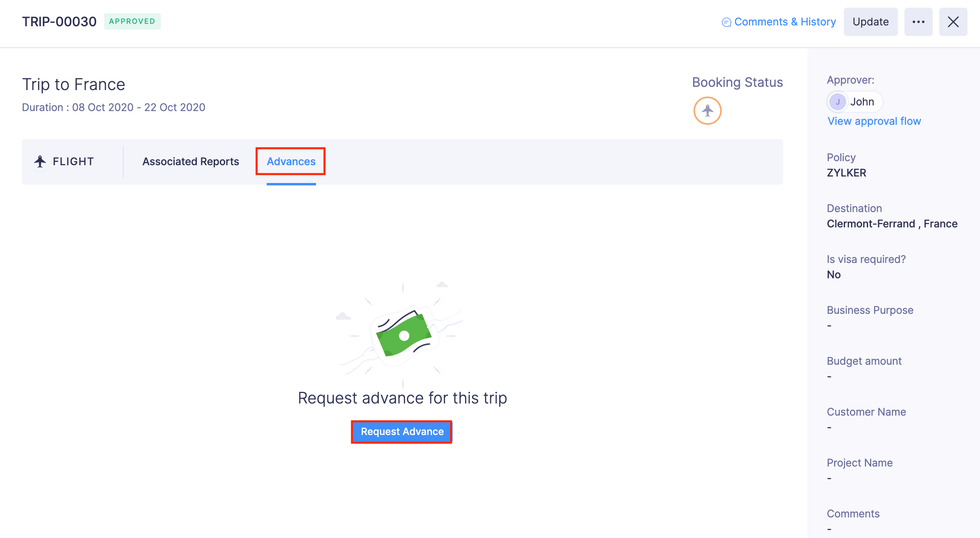Screen dimensions: 980x538
Task: Click the Update button
Action: pos(870,22)
